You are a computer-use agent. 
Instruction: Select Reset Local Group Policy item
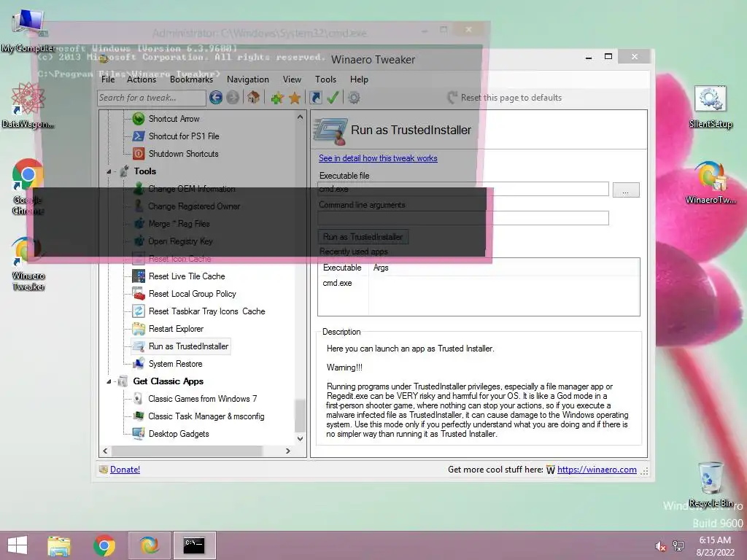click(193, 294)
